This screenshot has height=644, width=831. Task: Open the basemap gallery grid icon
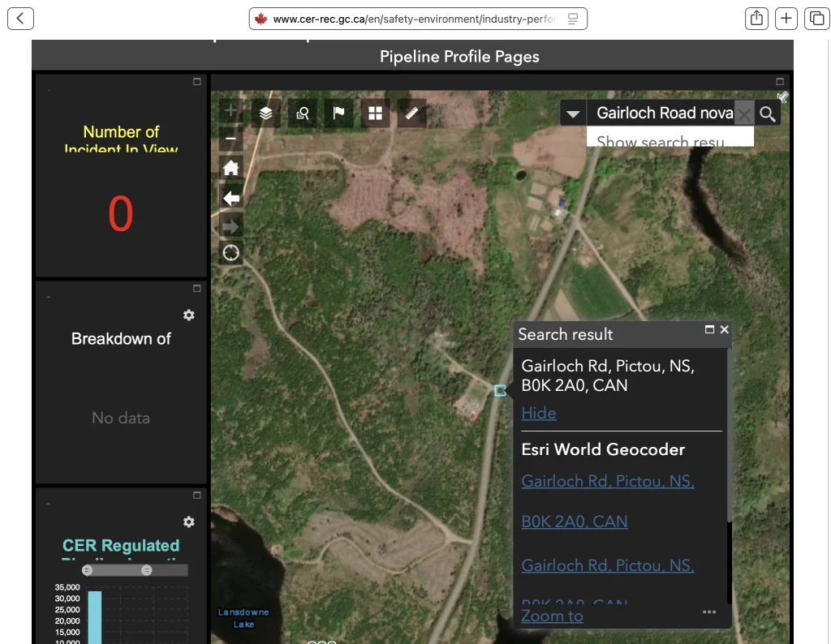click(x=375, y=114)
